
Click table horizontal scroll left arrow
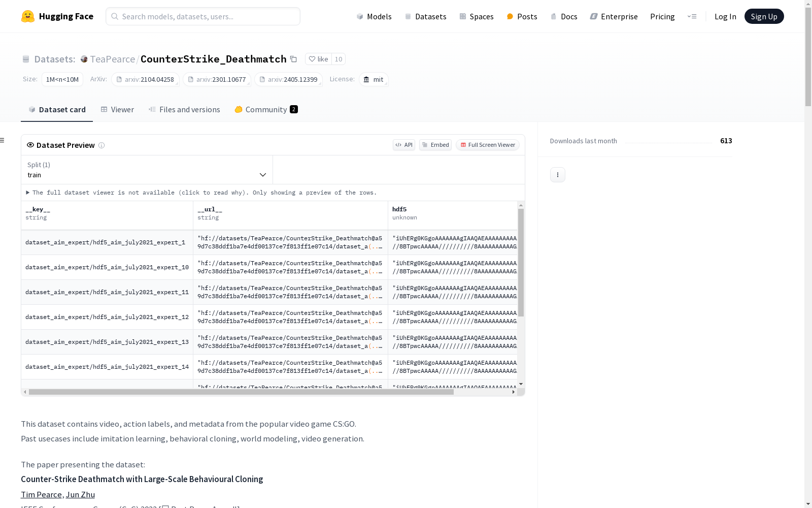[x=25, y=392]
